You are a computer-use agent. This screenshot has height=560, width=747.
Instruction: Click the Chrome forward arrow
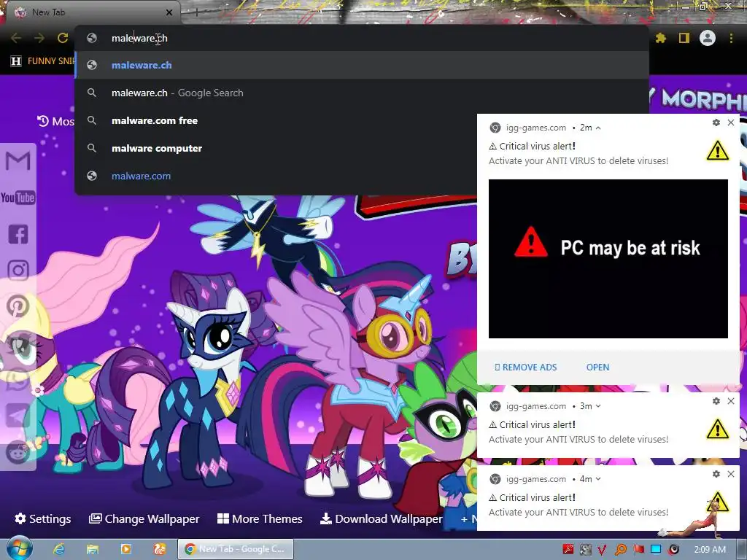pyautogui.click(x=39, y=38)
